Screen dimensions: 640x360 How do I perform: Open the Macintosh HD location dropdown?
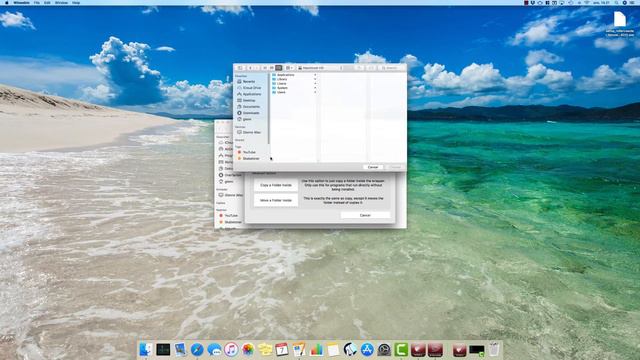pyautogui.click(x=320, y=68)
